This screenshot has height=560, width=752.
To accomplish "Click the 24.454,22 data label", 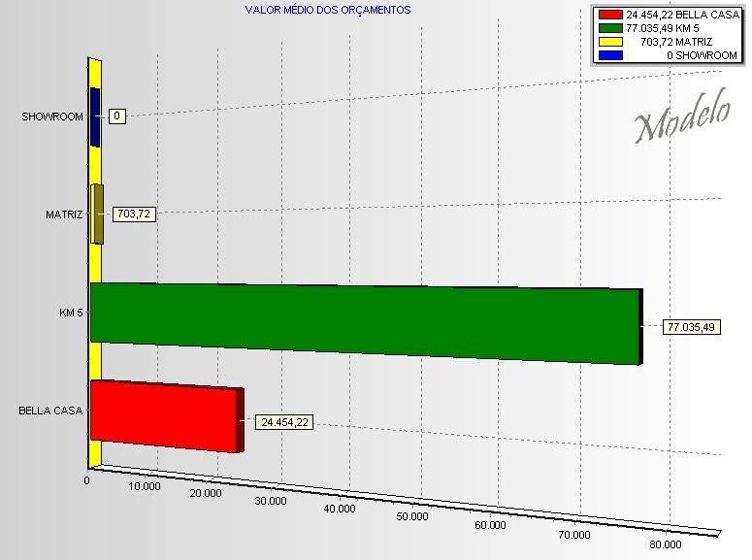I will click(284, 422).
